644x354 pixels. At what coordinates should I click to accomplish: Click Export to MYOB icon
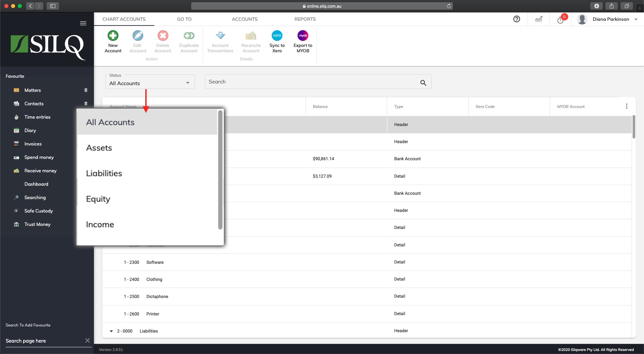(x=303, y=36)
